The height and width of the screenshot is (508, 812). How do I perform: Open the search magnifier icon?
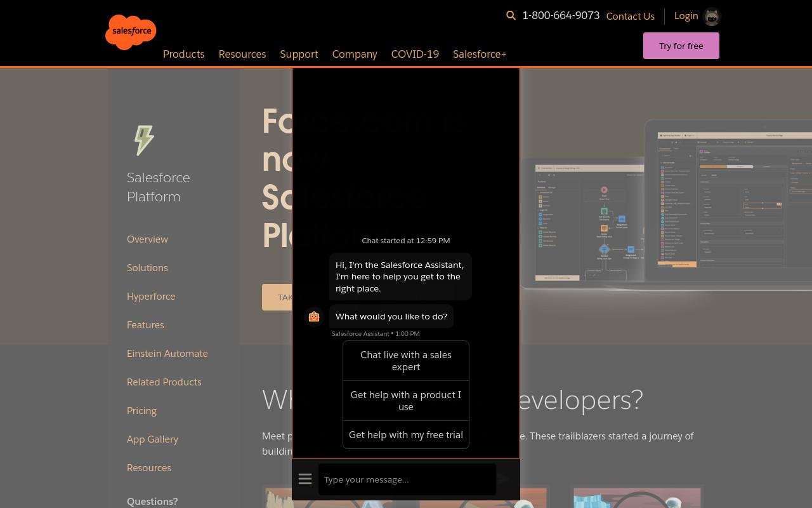point(511,16)
